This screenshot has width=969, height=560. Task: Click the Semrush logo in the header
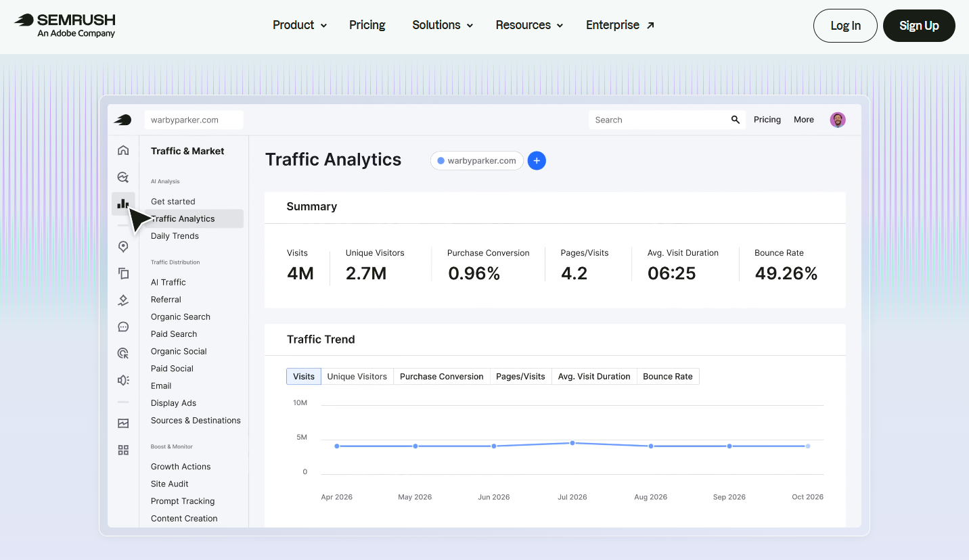pyautogui.click(x=65, y=26)
